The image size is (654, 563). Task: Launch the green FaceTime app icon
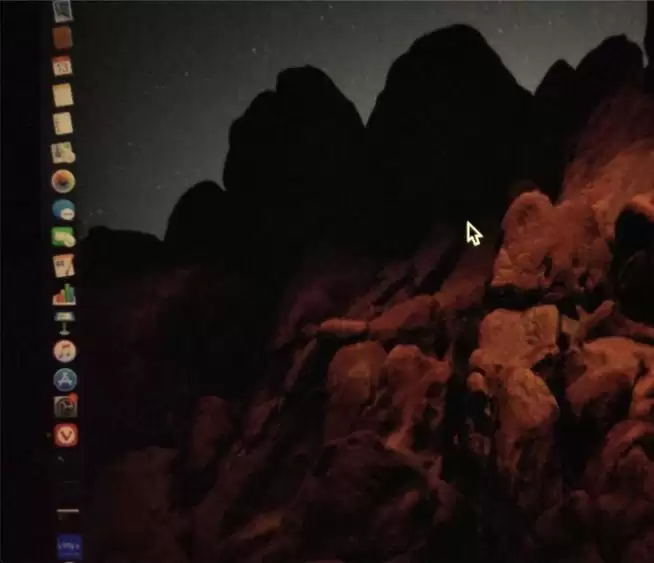pyautogui.click(x=64, y=237)
